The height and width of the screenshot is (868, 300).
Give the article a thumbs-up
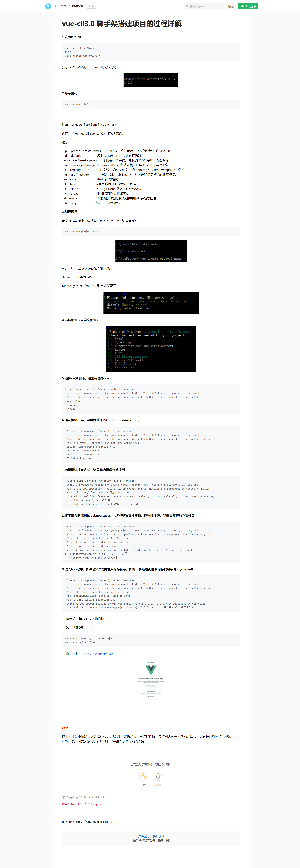143,777
